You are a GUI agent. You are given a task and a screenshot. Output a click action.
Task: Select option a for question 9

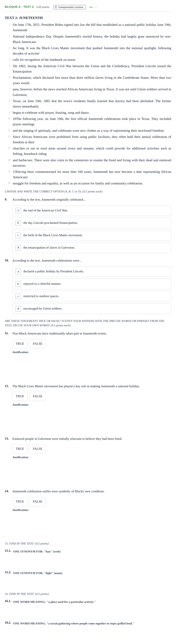tap(92, 211)
